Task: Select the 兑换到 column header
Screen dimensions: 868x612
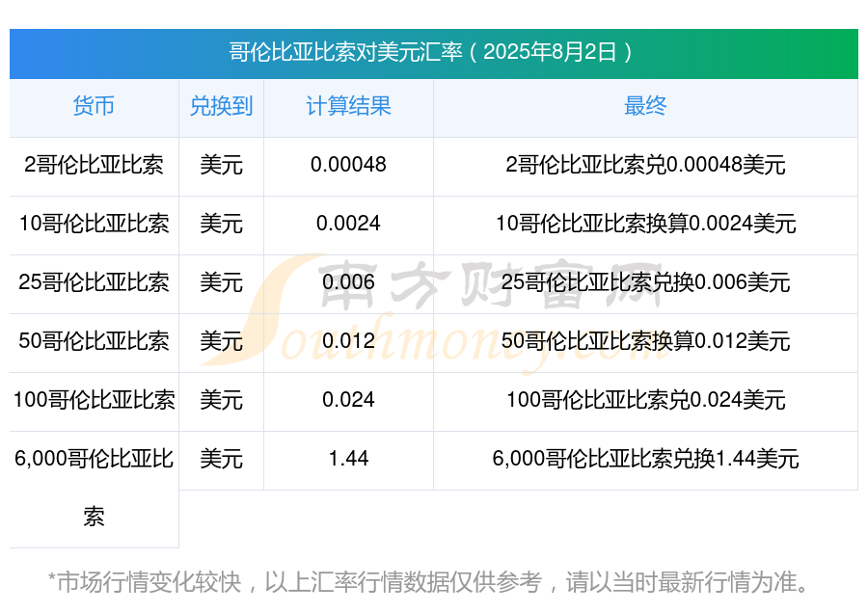Action: 221,106
